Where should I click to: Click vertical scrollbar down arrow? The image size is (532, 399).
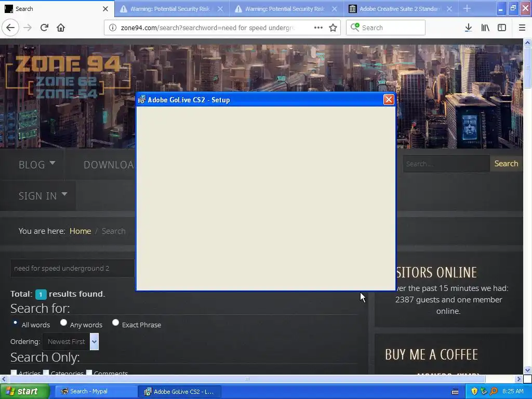click(x=527, y=370)
